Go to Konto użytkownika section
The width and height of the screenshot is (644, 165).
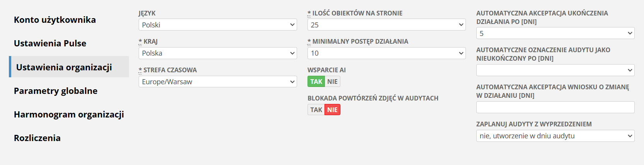click(55, 20)
